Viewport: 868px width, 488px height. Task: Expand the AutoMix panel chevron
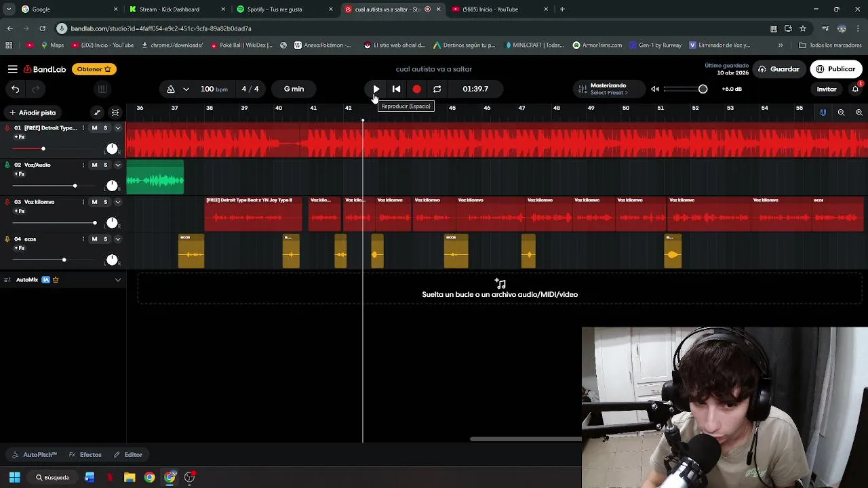[x=117, y=279]
